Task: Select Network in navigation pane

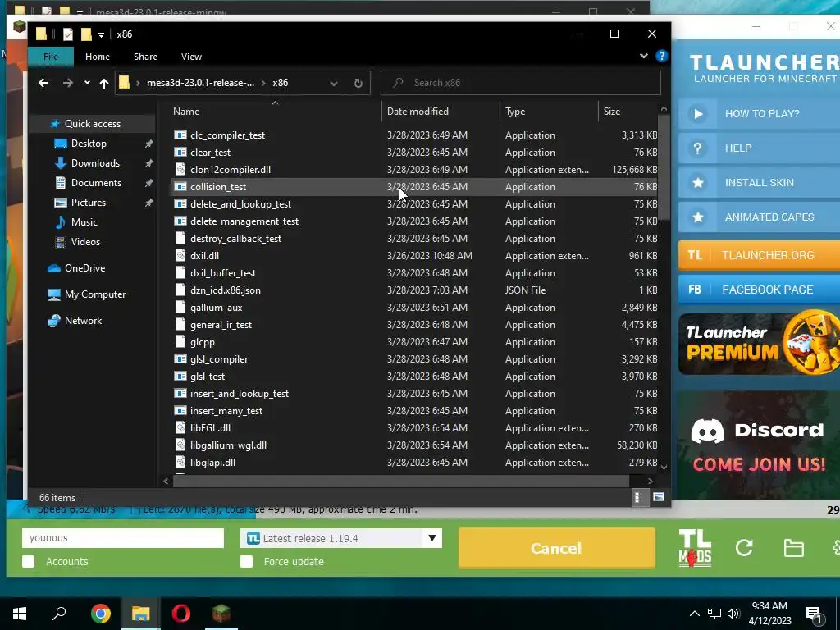Action: pyautogui.click(x=83, y=321)
